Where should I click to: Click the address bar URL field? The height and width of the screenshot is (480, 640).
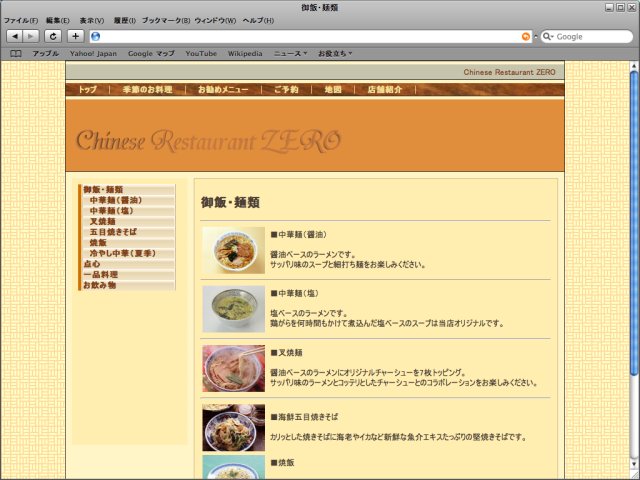coord(310,37)
